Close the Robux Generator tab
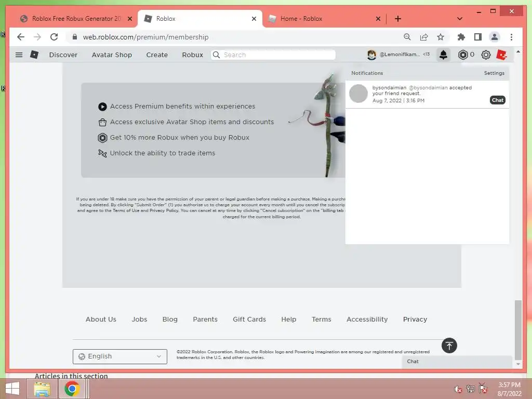532x399 pixels. 129,19
